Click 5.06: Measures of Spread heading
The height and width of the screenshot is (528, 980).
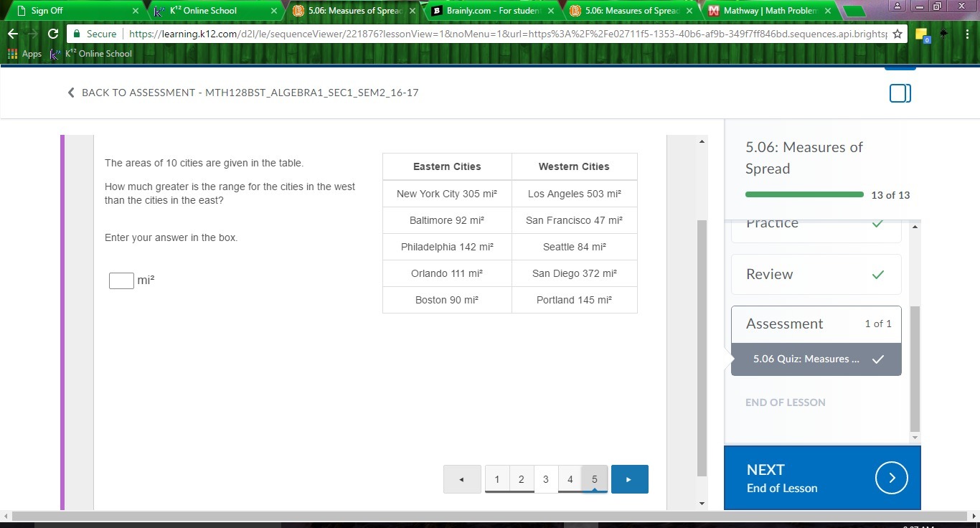coord(804,158)
